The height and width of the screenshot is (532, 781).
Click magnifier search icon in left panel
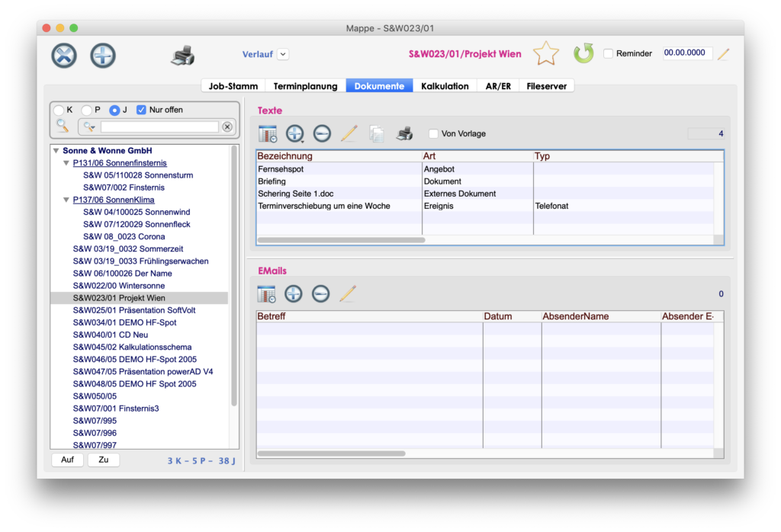[x=63, y=126]
